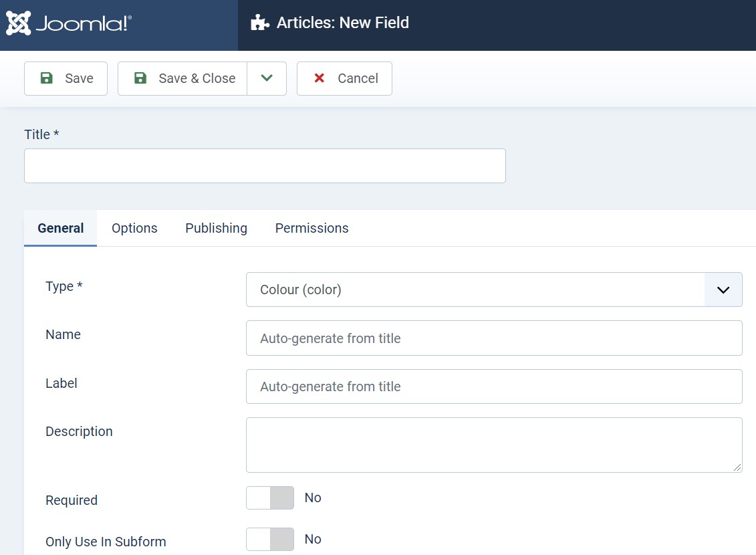Click the Title input field
This screenshot has width=756, height=555.
[265, 166]
